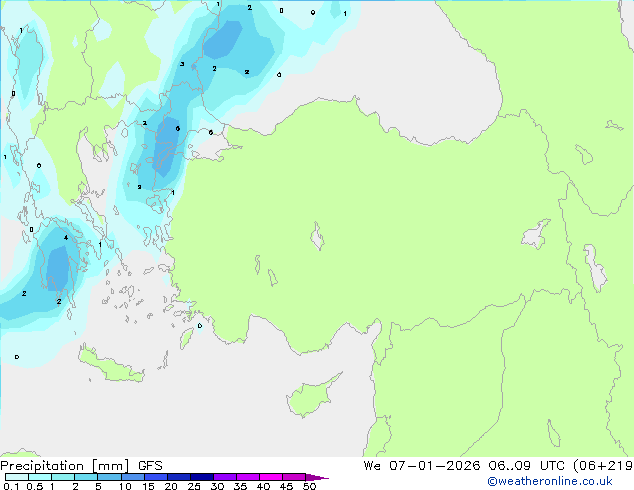Pick the 15–20 mm legend swatch
Screen dimensions: 634x490
(x=155, y=477)
